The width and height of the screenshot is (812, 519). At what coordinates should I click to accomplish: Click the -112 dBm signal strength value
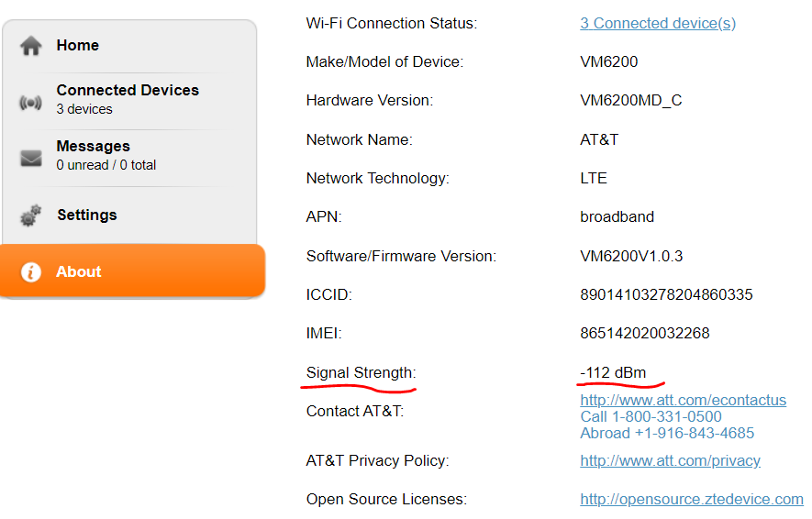tap(613, 373)
